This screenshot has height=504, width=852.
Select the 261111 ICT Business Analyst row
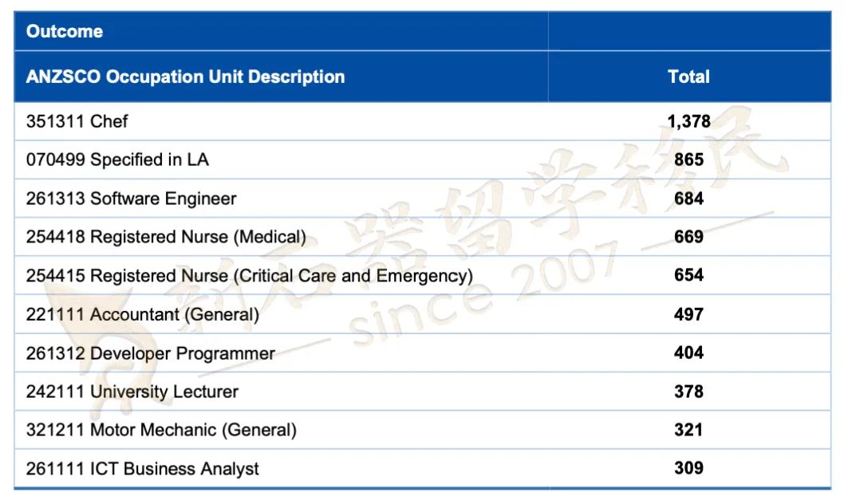pos(422,468)
